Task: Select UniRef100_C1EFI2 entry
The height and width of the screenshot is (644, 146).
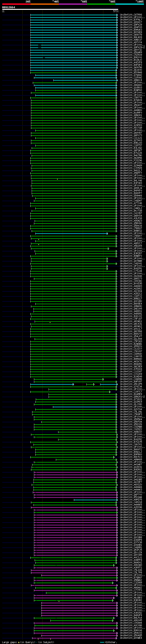Action: click(131, 296)
